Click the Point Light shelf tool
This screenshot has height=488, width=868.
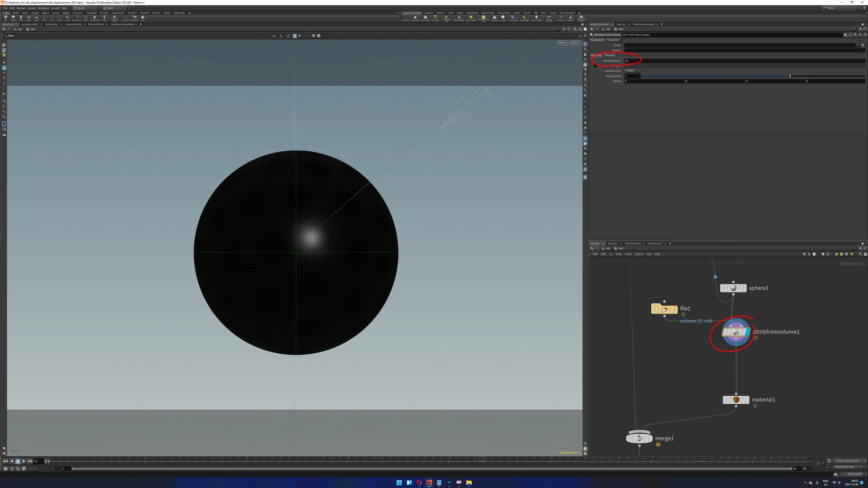click(415, 17)
